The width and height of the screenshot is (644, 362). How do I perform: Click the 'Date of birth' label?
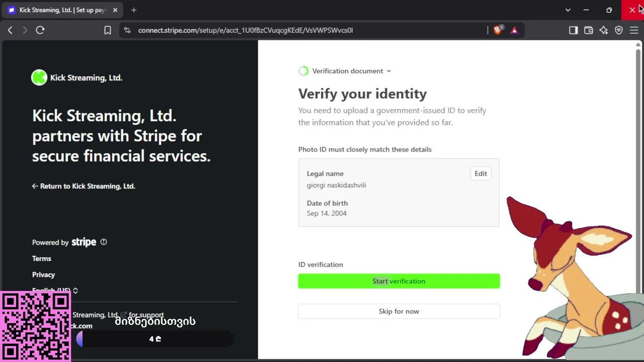[x=327, y=203]
